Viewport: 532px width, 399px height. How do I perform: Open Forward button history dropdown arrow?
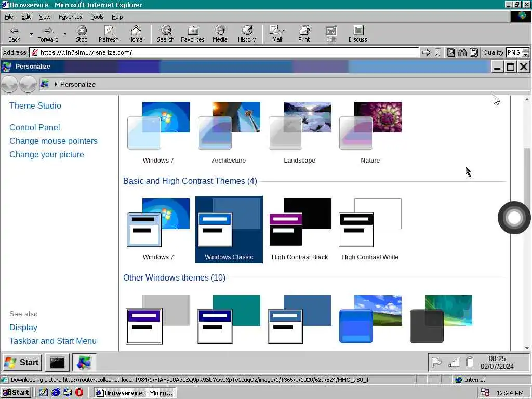click(65, 34)
